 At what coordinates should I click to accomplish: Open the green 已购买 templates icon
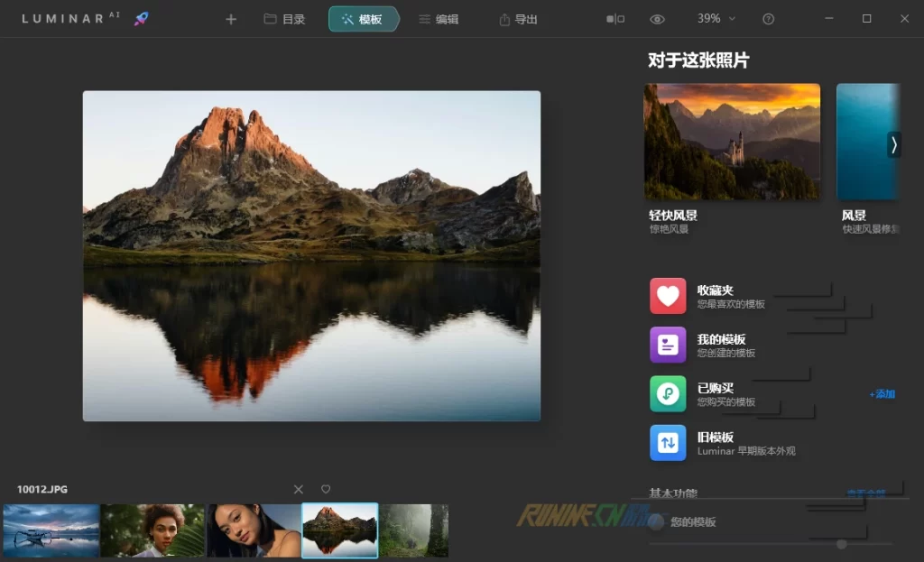coord(668,394)
